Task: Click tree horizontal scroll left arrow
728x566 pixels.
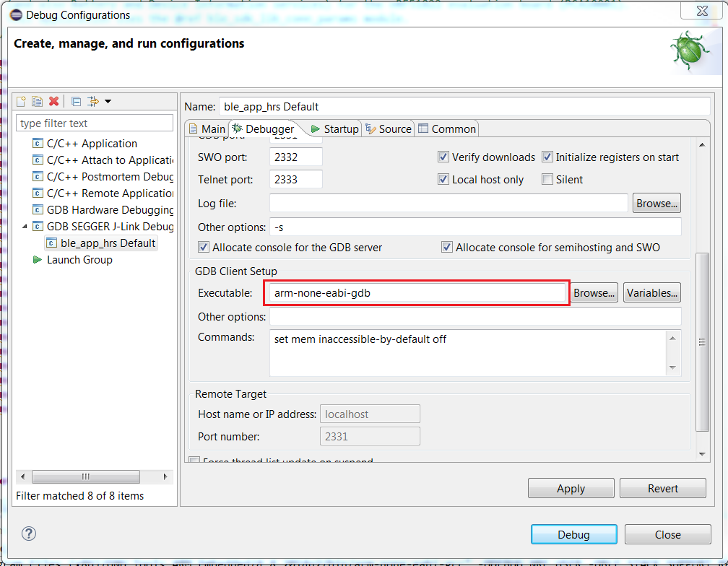Action: [x=23, y=476]
